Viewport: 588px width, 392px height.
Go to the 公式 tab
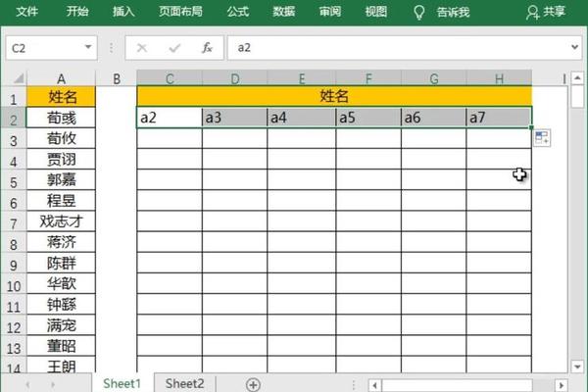tap(238, 12)
